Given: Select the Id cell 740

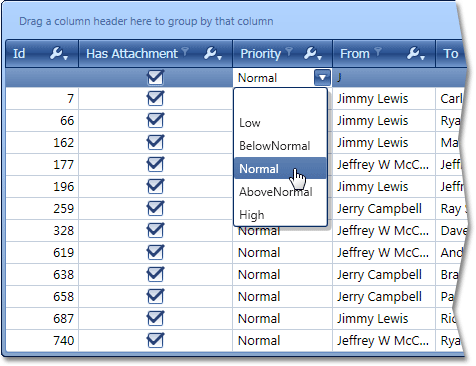Looking at the screenshot, I should pos(42,340).
